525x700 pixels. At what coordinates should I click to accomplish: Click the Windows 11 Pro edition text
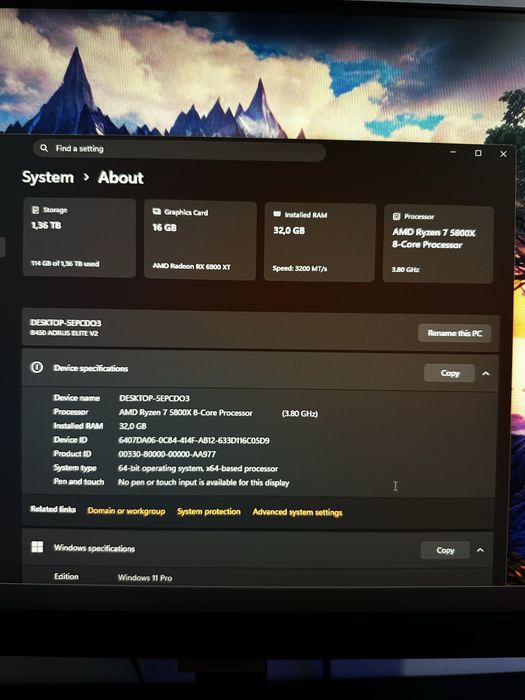click(145, 577)
